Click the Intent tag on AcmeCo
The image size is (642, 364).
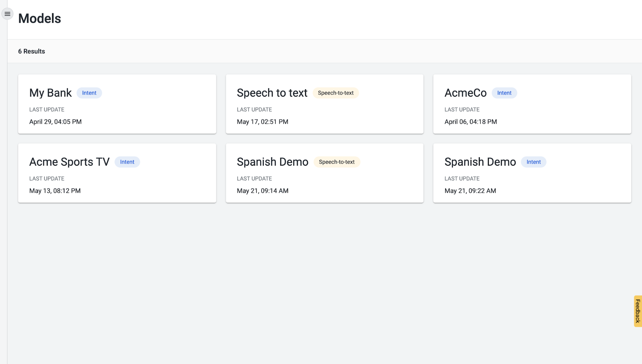tap(504, 93)
